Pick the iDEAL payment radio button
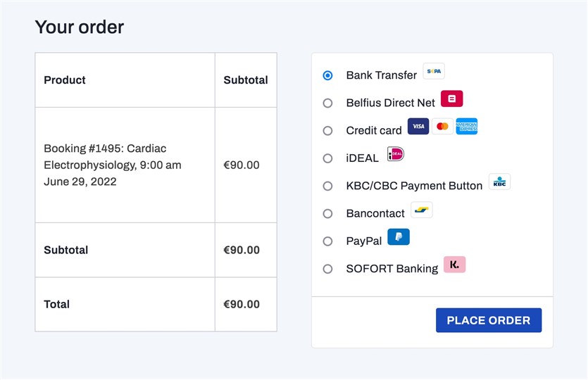The image size is (588, 380). [327, 158]
